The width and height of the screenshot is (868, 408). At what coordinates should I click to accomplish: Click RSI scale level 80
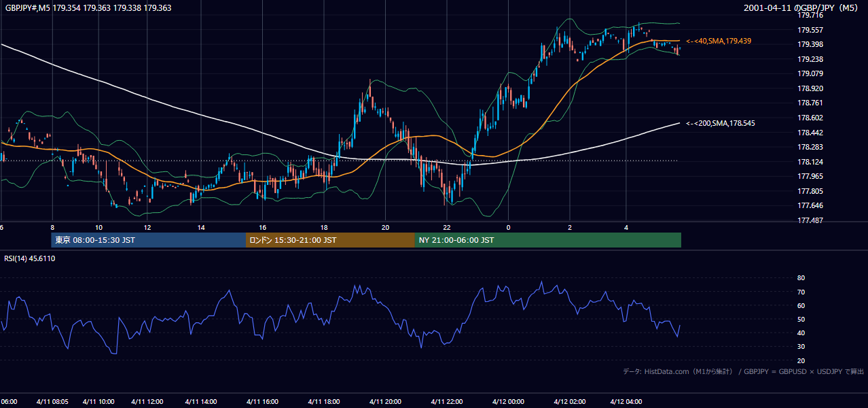point(801,278)
